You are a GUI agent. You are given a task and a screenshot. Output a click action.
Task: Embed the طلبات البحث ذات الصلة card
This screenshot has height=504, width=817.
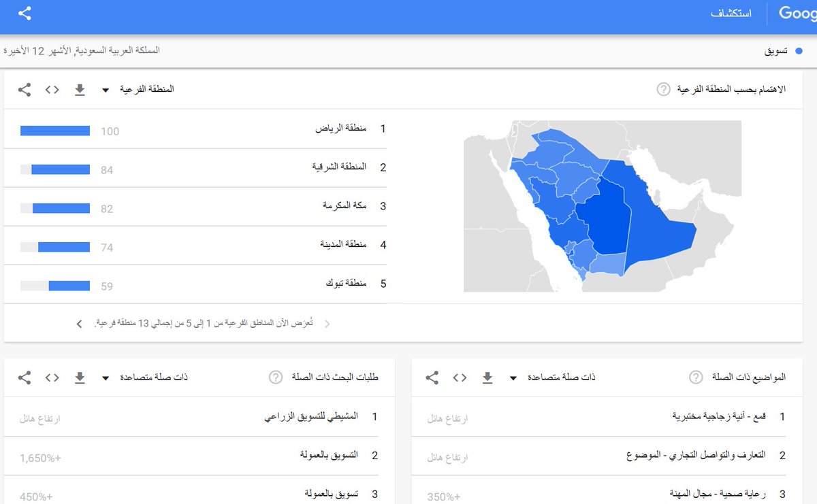pyautogui.click(x=52, y=377)
